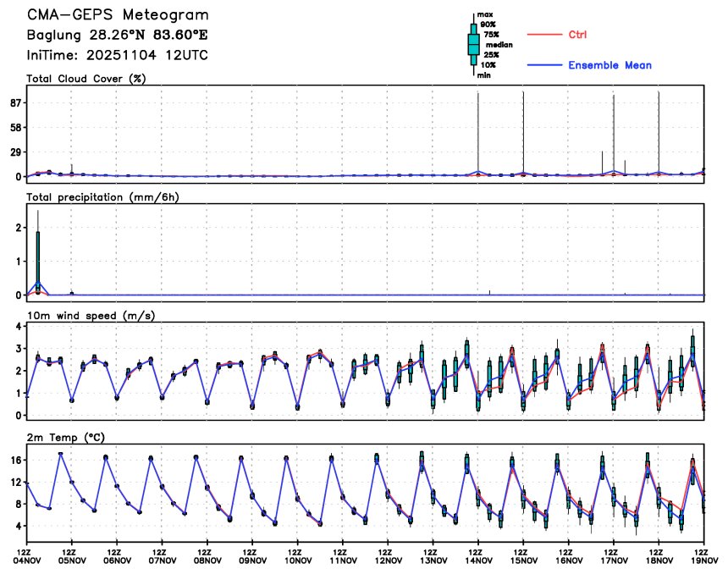Click the '12Z 13NOV' time axis label
Image resolution: width=728 pixels, height=574 pixels.
433,556
